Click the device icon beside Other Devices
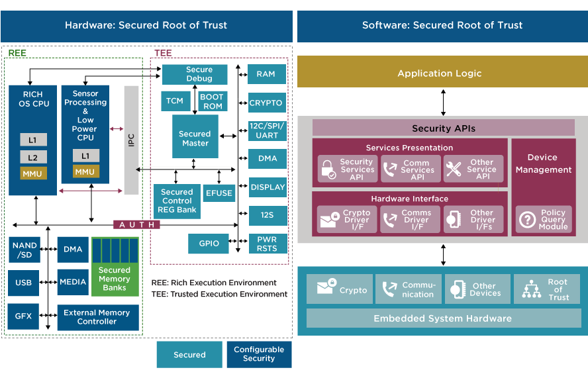Screen dimensions: 588x378 tap(456, 290)
